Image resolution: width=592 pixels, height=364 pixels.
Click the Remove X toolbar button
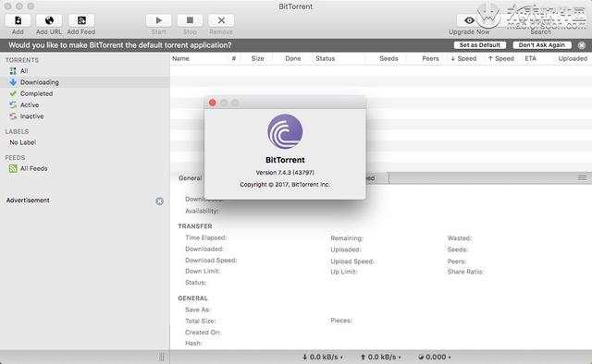221,20
